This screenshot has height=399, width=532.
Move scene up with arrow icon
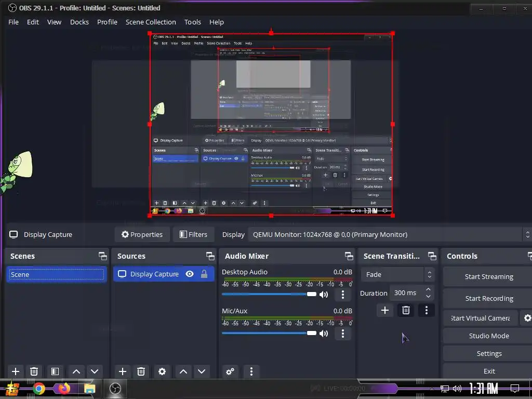(76, 371)
